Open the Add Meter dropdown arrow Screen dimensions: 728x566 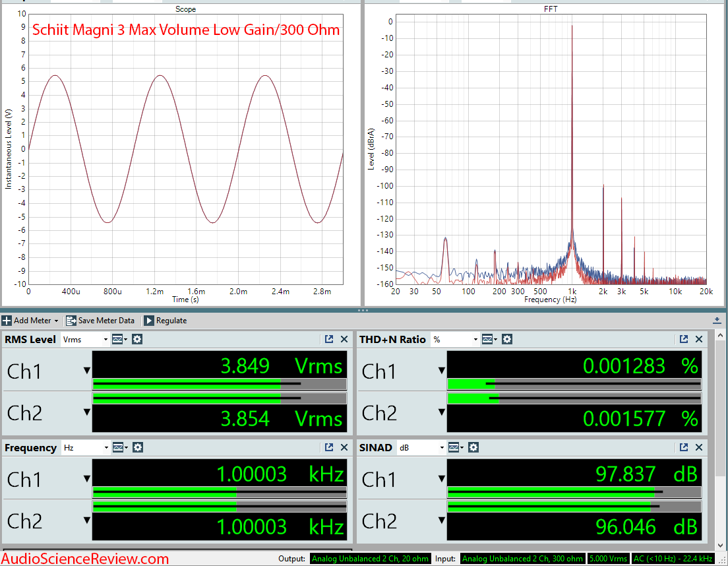56,321
